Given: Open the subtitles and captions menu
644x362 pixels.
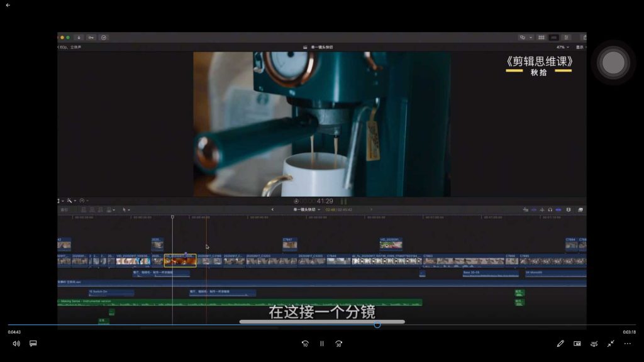Looking at the screenshot, I should (x=33, y=344).
